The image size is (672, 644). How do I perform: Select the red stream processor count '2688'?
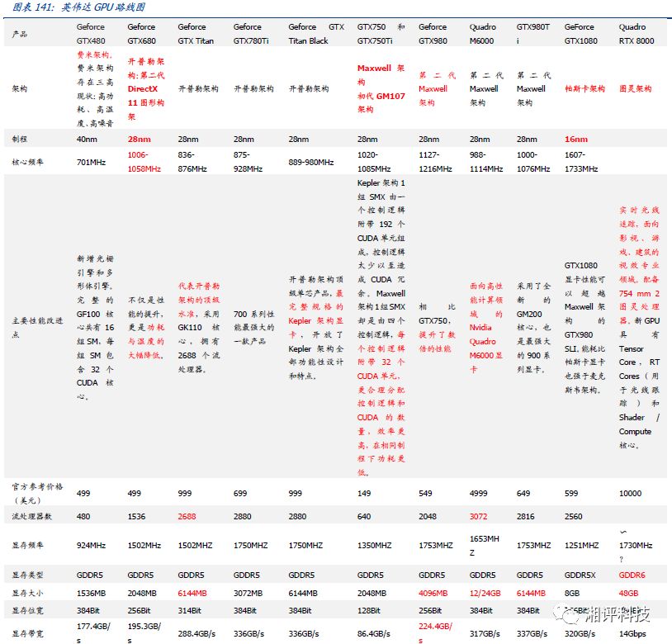pyautogui.click(x=187, y=517)
